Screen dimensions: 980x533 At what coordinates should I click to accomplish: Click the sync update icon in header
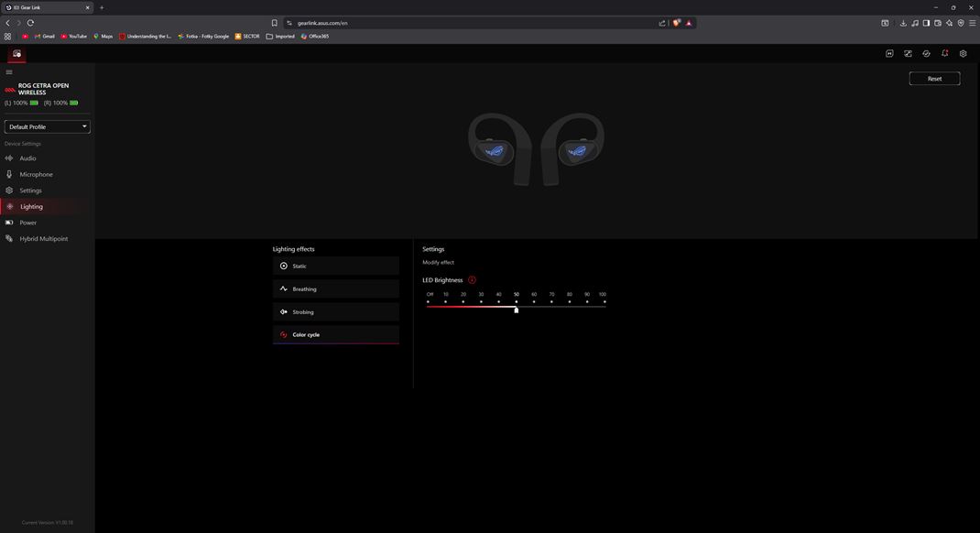(926, 54)
